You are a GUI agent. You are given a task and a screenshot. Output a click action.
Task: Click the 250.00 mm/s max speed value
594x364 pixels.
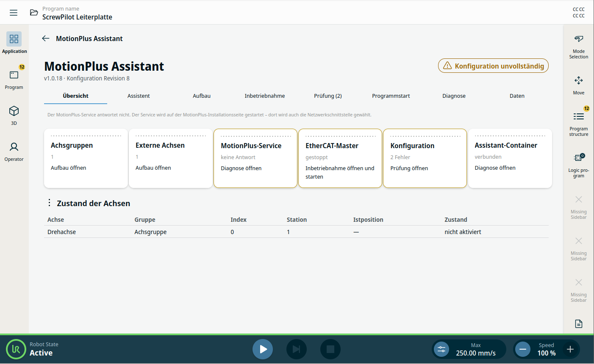pos(476,353)
